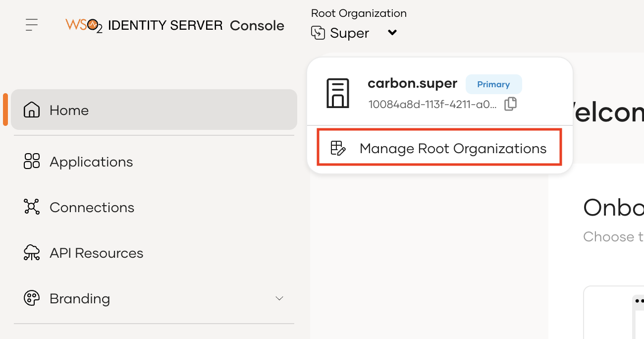This screenshot has width=644, height=339.
Task: Open Manage Root Organizations
Action: (440, 148)
